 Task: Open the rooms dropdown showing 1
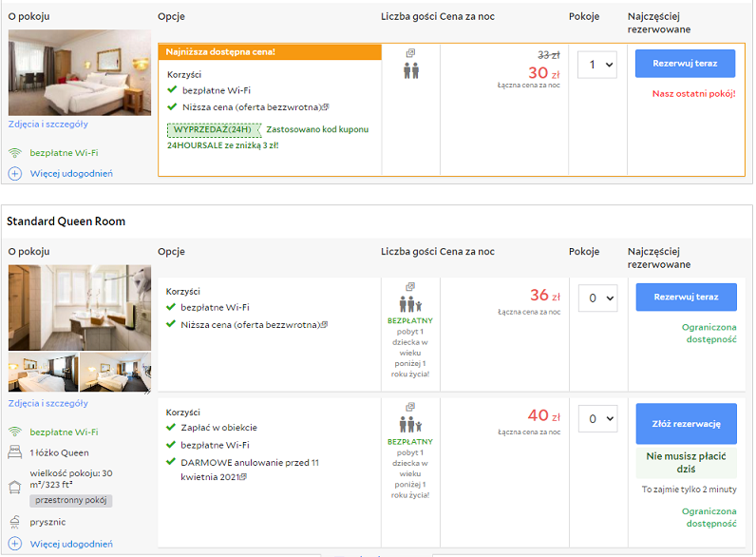tap(597, 65)
